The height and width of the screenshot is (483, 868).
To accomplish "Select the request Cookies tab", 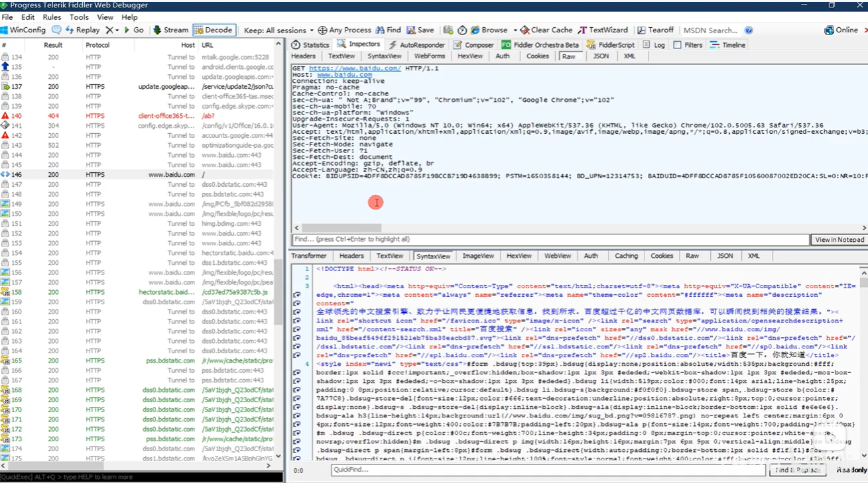I will point(538,56).
